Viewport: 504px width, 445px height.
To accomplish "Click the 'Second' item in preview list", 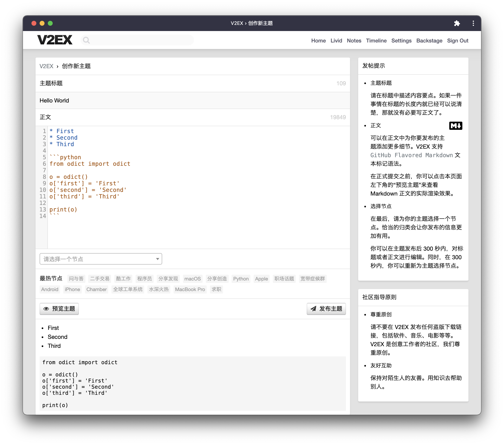I will [x=57, y=337].
